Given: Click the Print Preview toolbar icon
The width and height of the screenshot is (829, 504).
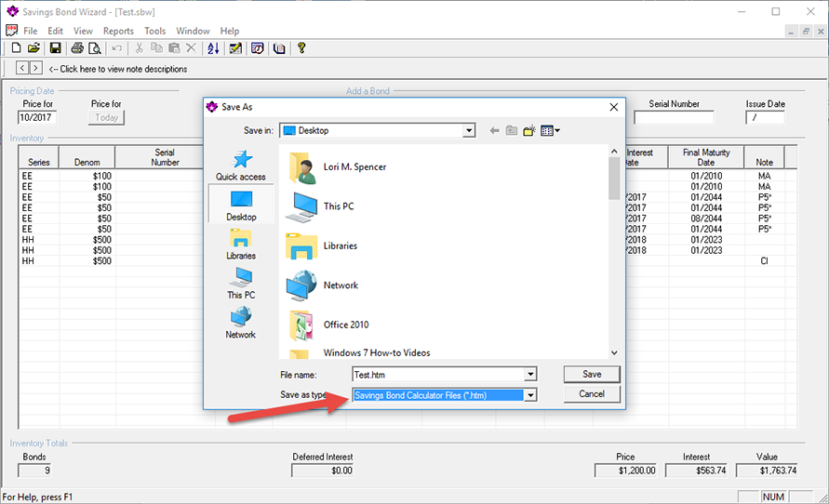Looking at the screenshot, I should pos(95,48).
